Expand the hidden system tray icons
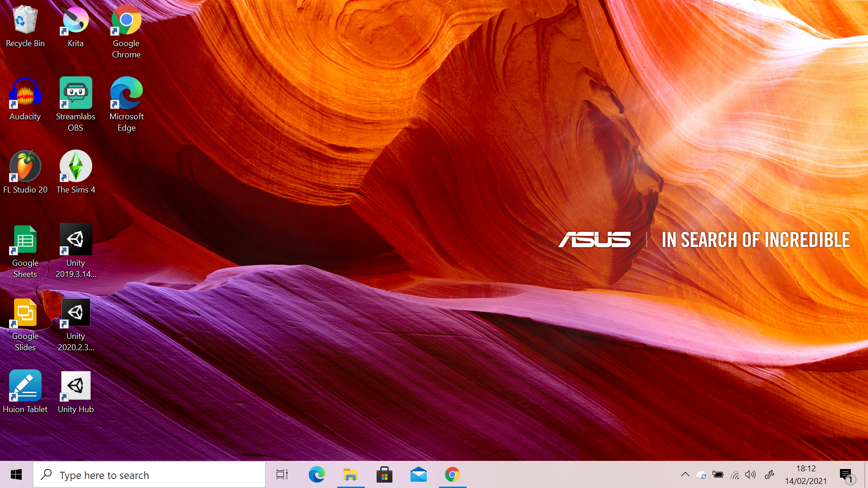868x488 pixels. coord(685,474)
